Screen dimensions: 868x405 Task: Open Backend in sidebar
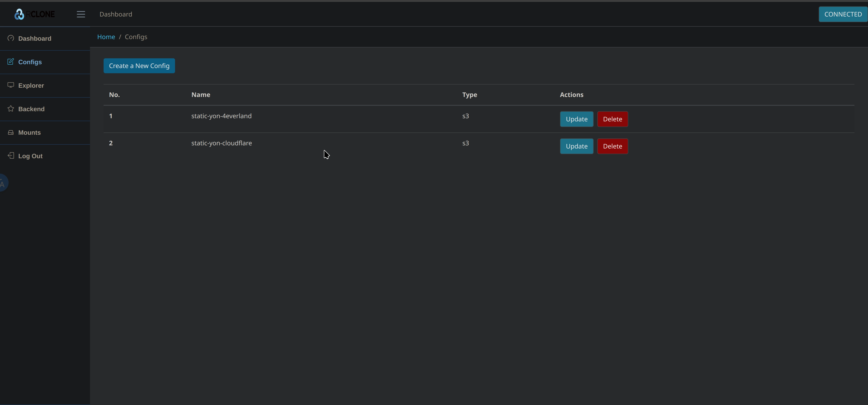tap(45, 109)
